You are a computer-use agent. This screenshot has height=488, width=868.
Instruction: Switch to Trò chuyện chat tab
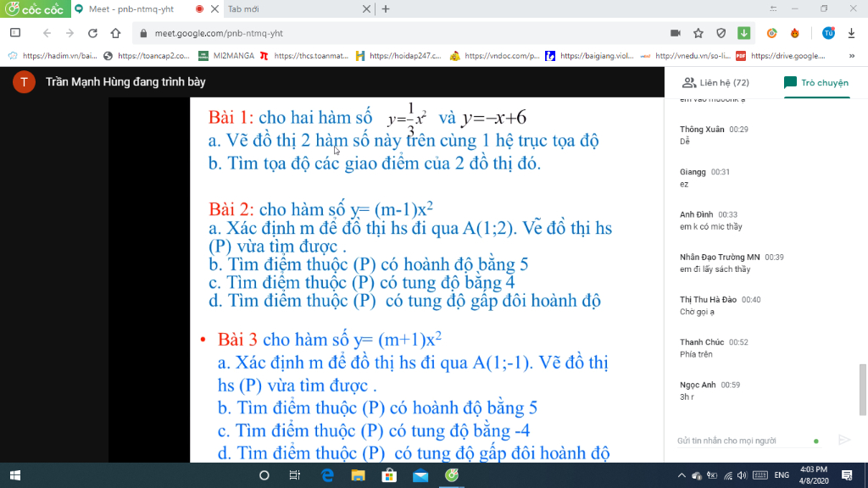(816, 82)
